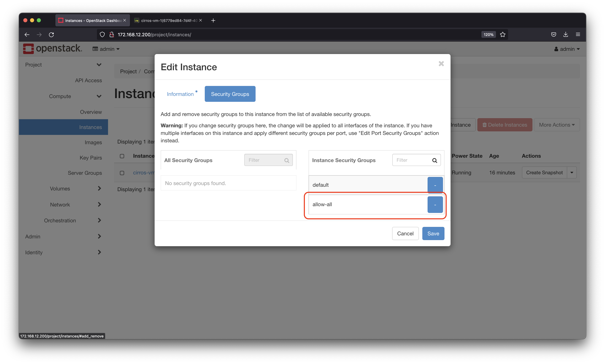The image size is (605, 364).
Task: Switch to the Information tab
Action: (182, 94)
